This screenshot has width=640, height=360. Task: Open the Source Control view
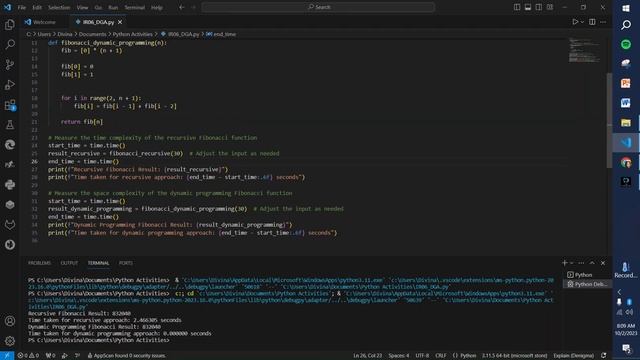coord(10,64)
